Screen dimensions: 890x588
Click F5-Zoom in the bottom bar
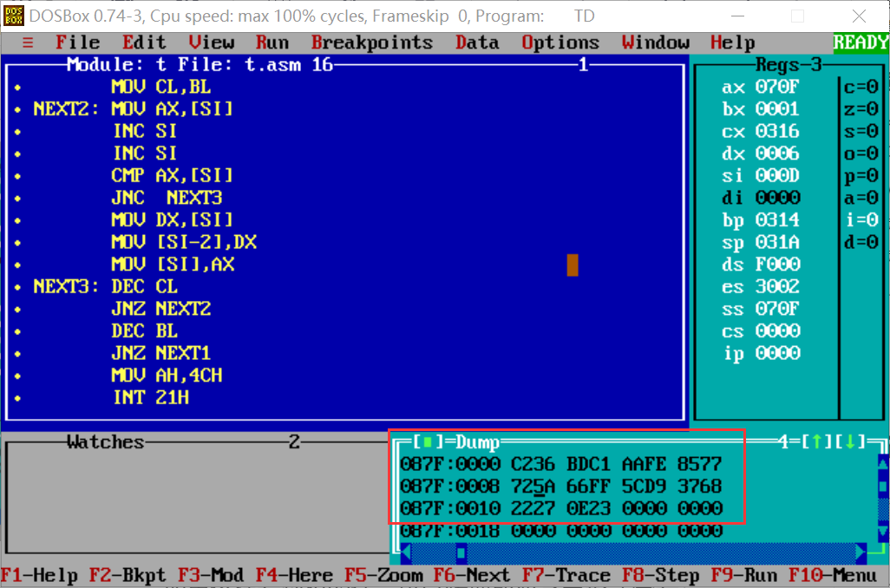point(383,576)
